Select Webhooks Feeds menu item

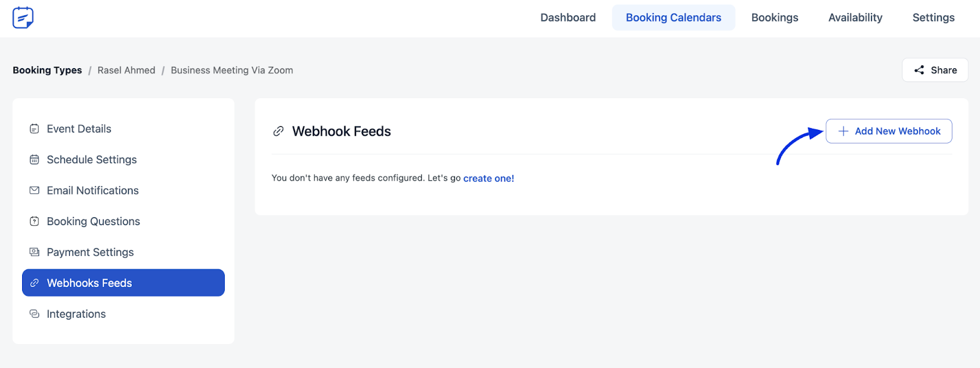[123, 283]
